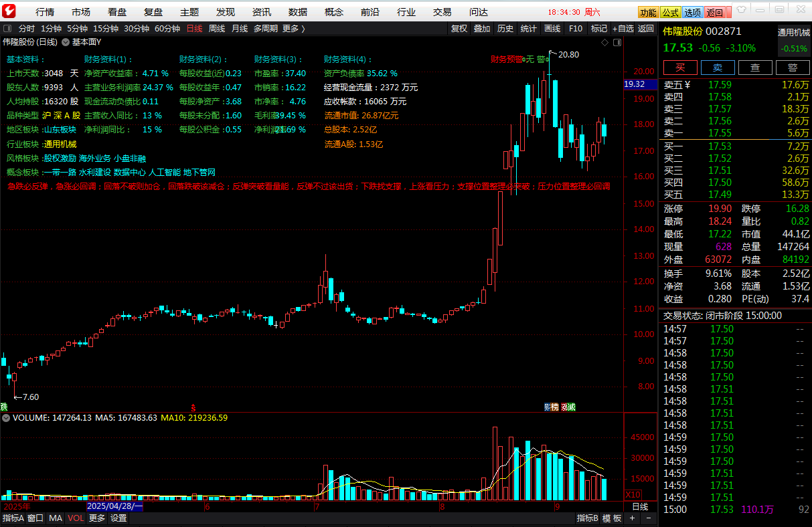Switch to 60分钟 period
812x527 pixels.
(167, 29)
